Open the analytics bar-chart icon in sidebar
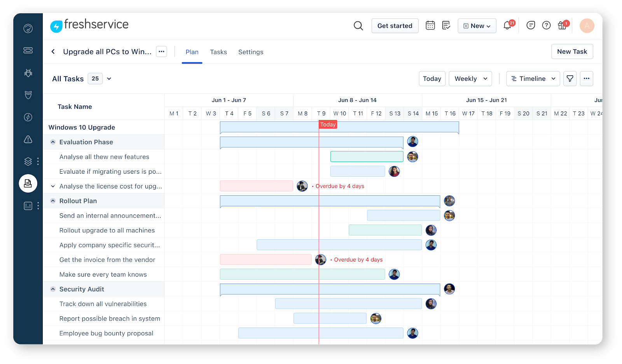622x364 pixels. (x=28, y=206)
